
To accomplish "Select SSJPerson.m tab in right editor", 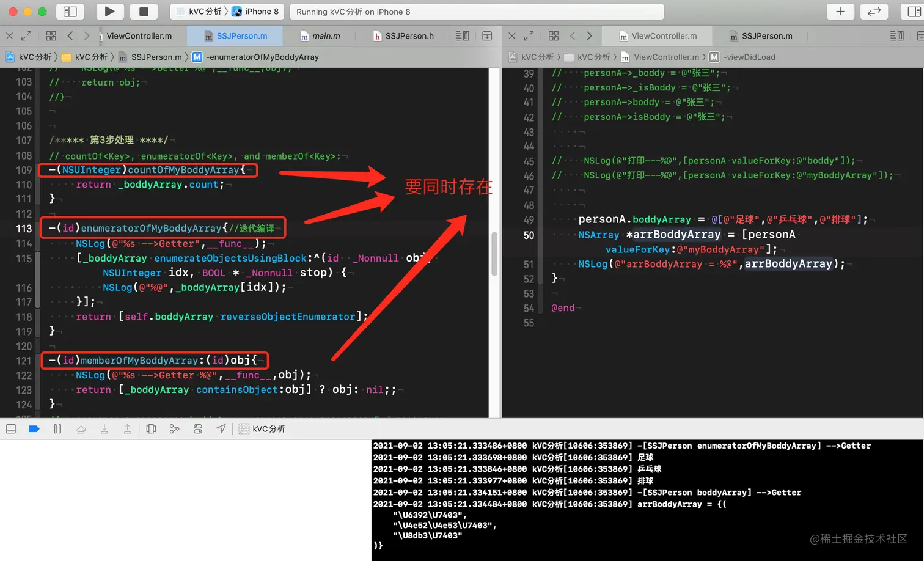I will pyautogui.click(x=761, y=36).
